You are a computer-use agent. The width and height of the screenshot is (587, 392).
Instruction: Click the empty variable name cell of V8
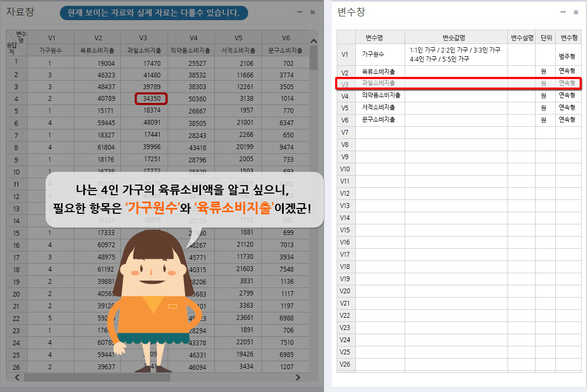tap(380, 145)
